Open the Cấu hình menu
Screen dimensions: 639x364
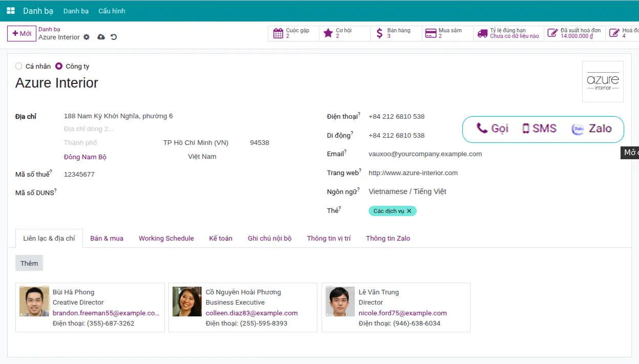coord(112,11)
